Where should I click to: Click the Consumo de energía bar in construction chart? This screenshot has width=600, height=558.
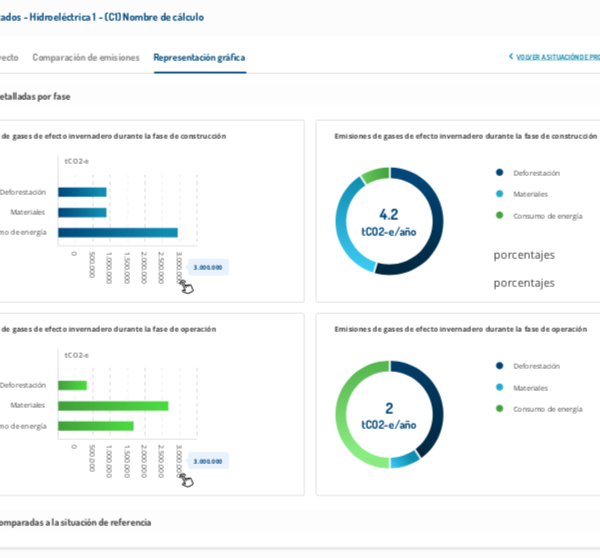(118, 233)
